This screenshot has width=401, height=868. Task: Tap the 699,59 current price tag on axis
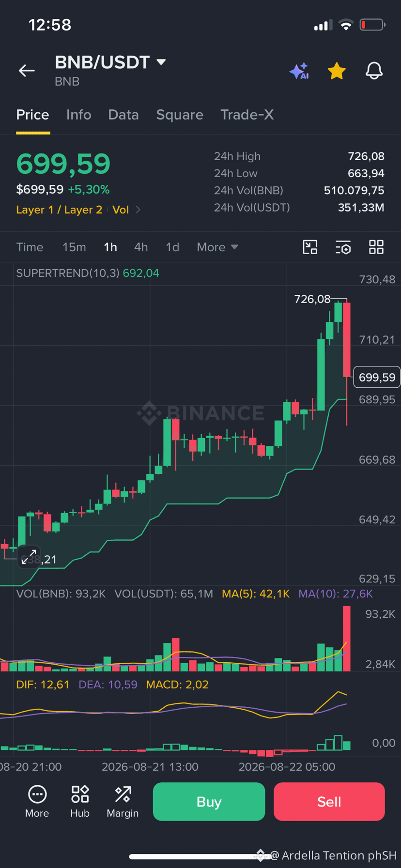377,377
